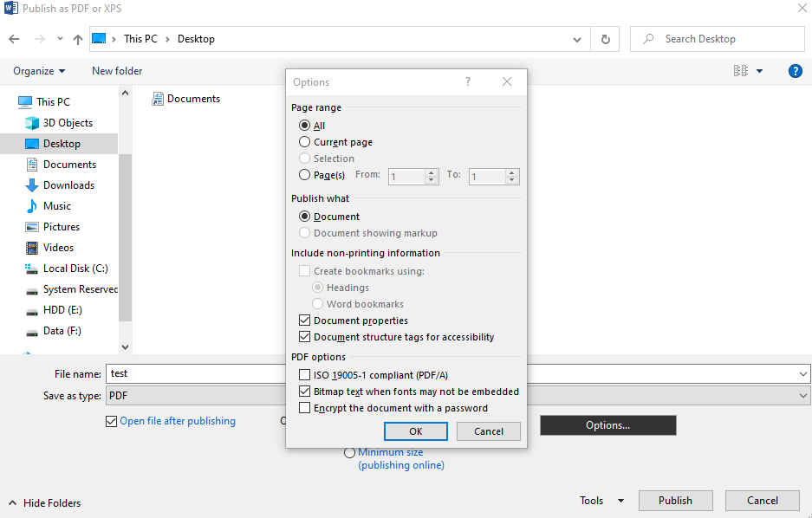Click the back navigation arrow
This screenshot has height=518, width=812.
pos(15,38)
